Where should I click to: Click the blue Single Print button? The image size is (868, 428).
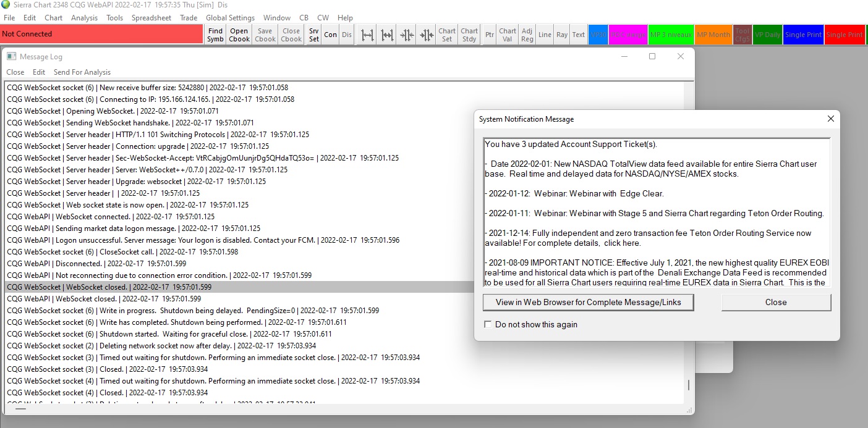(803, 35)
